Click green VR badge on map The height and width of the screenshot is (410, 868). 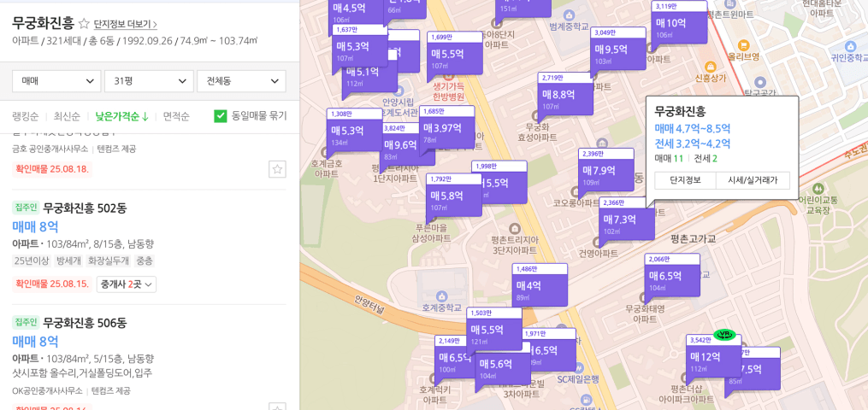pos(724,334)
